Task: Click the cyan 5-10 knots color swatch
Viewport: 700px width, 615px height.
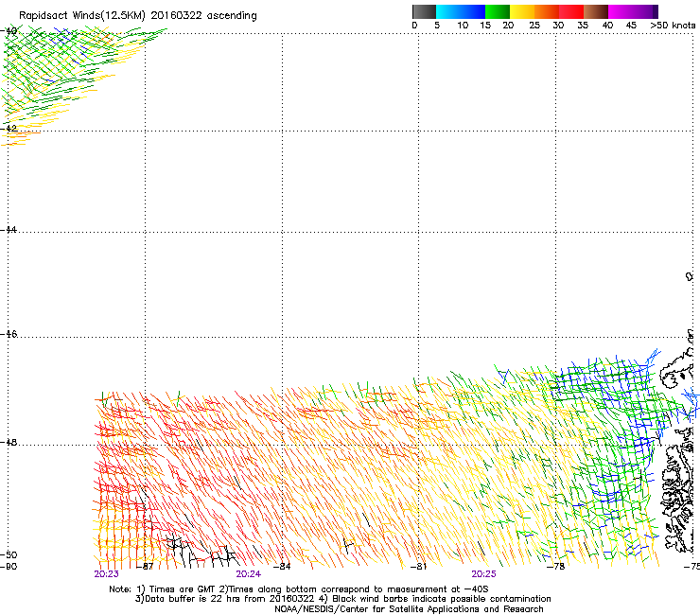Action: [x=448, y=11]
